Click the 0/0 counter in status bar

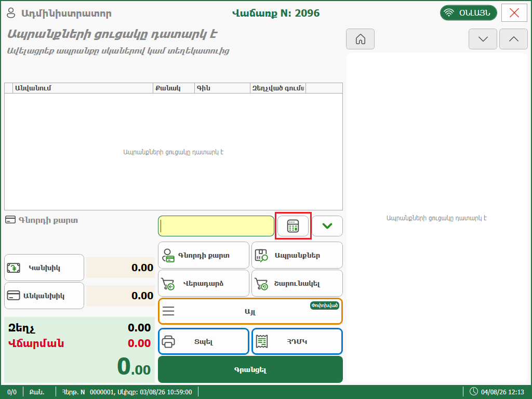click(12, 392)
